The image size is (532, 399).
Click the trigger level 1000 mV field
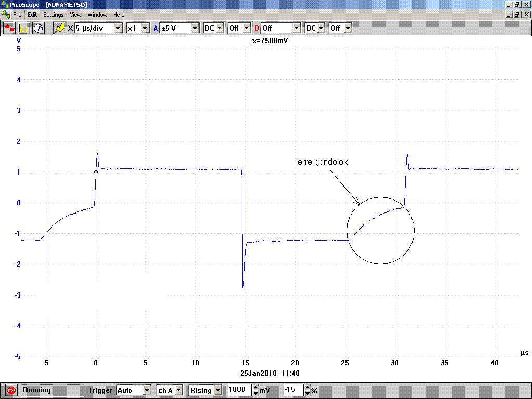240,390
